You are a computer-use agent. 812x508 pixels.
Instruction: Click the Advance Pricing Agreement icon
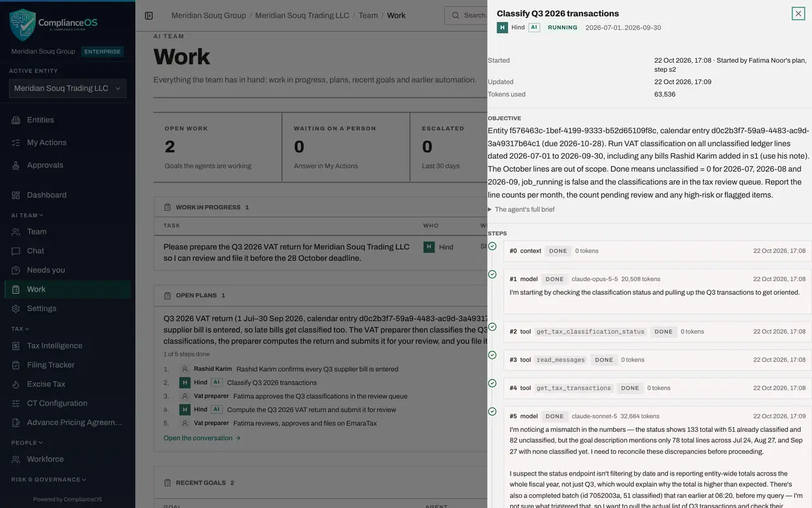point(16,422)
